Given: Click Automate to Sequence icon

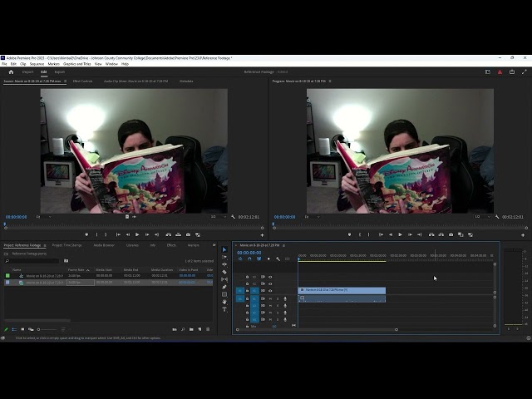Looking at the screenshot, I should 175,329.
